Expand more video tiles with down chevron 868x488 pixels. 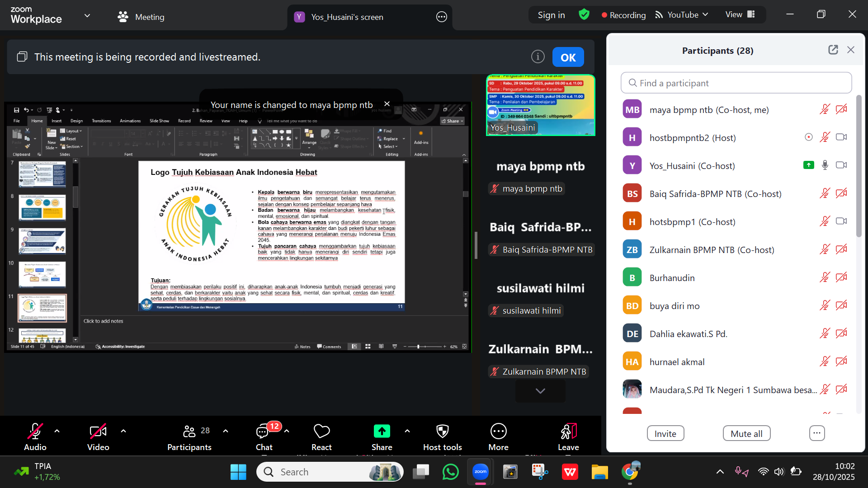coord(540,391)
